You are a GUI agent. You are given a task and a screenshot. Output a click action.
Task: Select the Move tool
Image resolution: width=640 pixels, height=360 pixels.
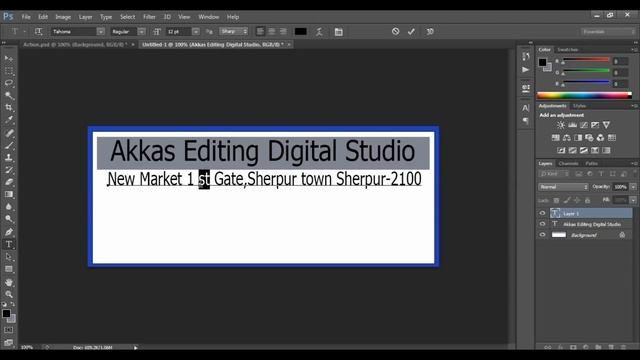pos(9,58)
